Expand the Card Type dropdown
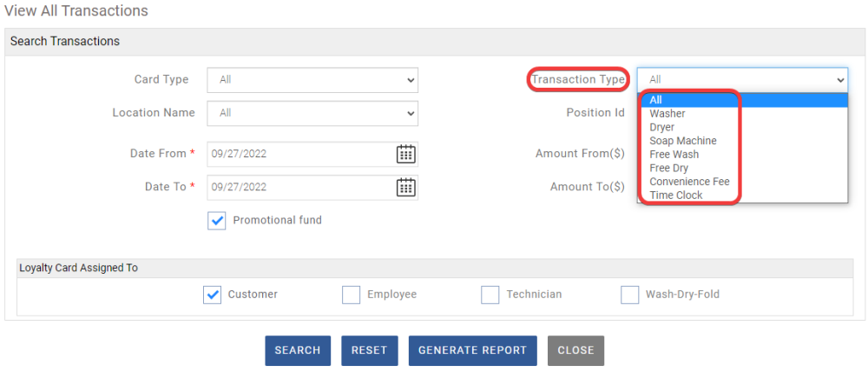This screenshot has width=868, height=372. tap(312, 80)
